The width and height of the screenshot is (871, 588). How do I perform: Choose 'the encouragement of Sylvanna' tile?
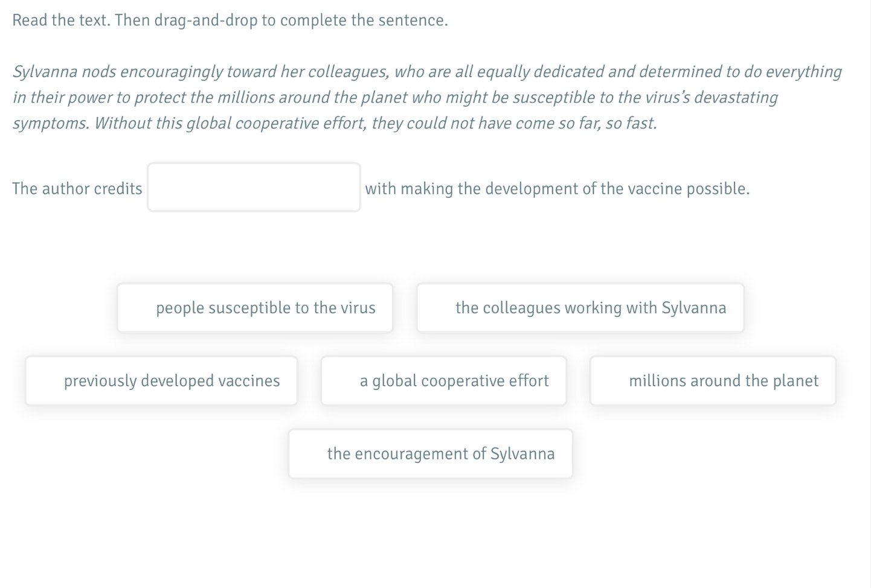point(430,454)
